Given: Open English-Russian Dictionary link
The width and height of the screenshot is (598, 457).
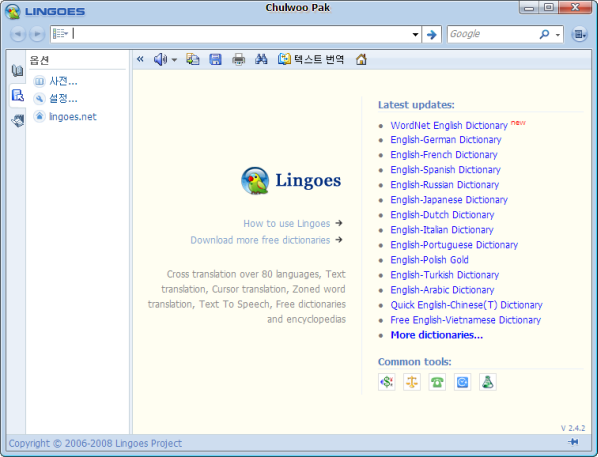Looking at the screenshot, I should tap(444, 185).
